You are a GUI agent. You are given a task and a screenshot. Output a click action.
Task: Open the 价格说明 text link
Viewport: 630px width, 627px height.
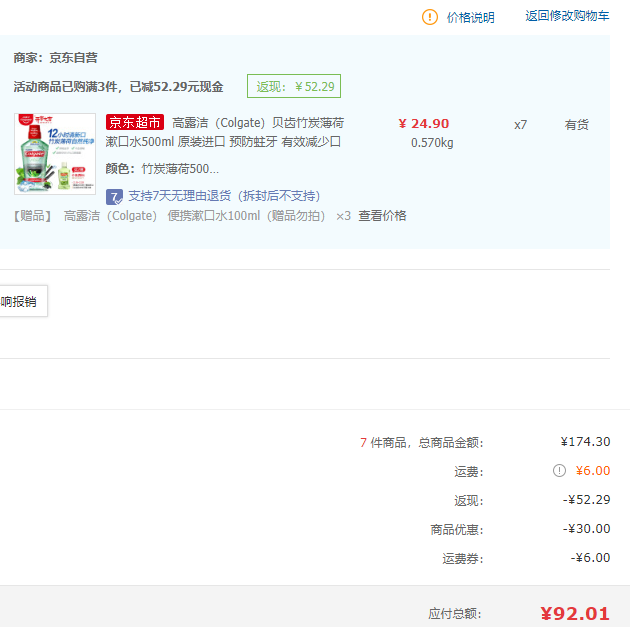coord(470,17)
